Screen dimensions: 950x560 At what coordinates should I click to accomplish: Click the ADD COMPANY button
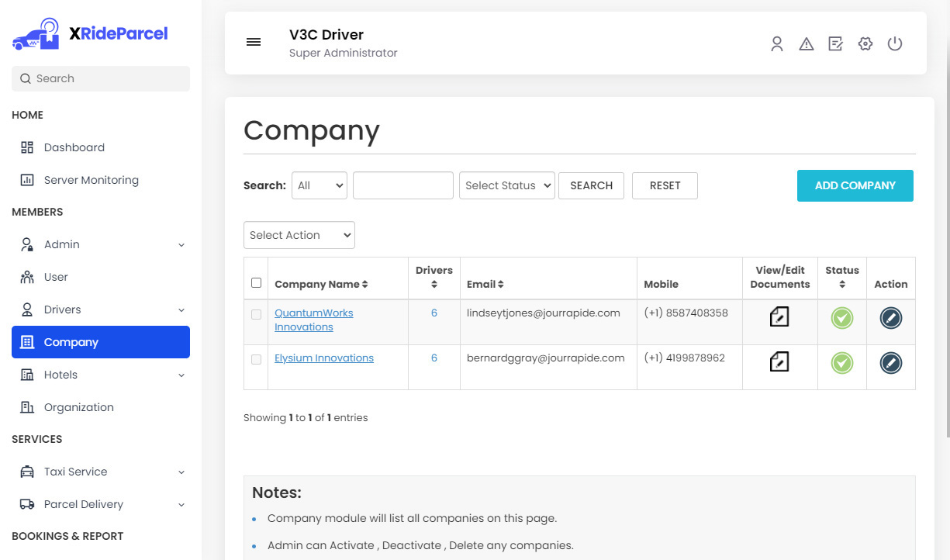[x=855, y=185]
